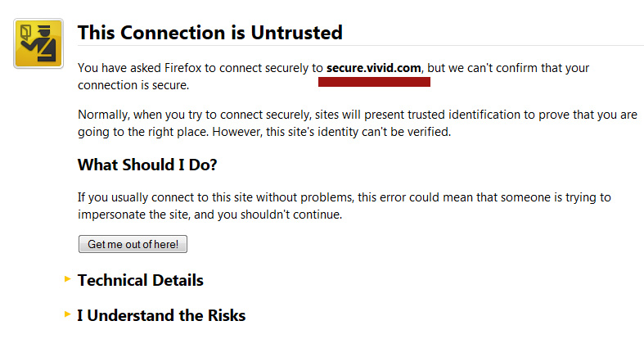Screen dimensions: 644x339
Task: Click the Technical Details heading
Action: 141,280
